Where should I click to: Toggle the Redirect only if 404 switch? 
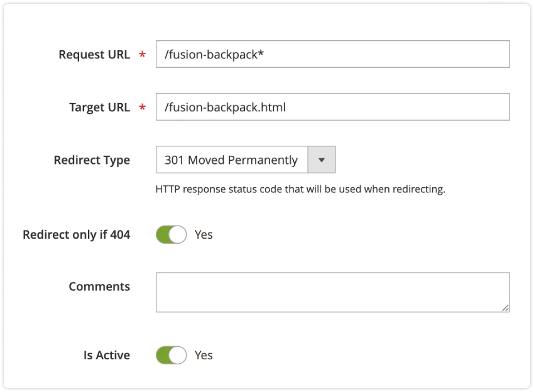(171, 234)
